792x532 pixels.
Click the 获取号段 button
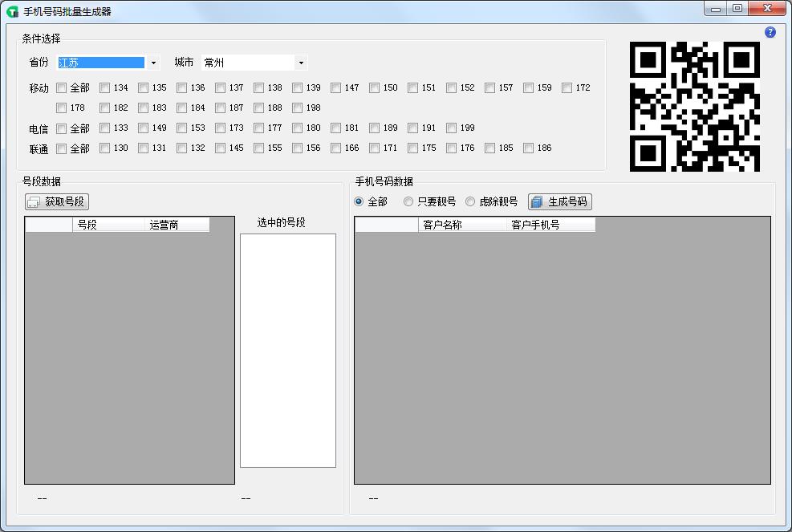57,201
